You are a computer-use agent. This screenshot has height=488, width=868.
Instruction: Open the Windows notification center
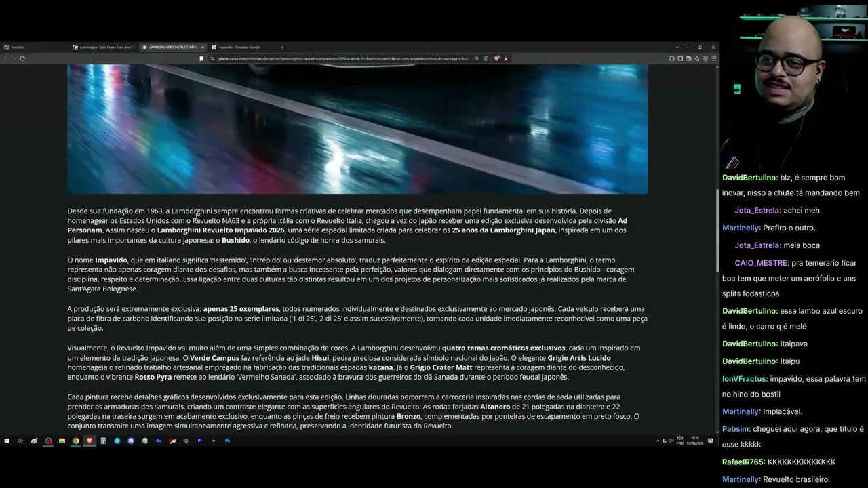[x=711, y=441]
